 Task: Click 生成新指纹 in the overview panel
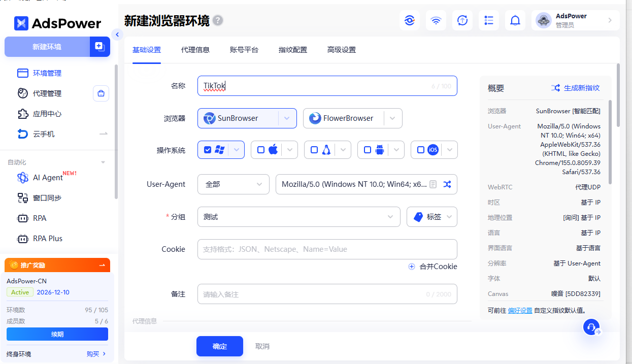point(582,88)
